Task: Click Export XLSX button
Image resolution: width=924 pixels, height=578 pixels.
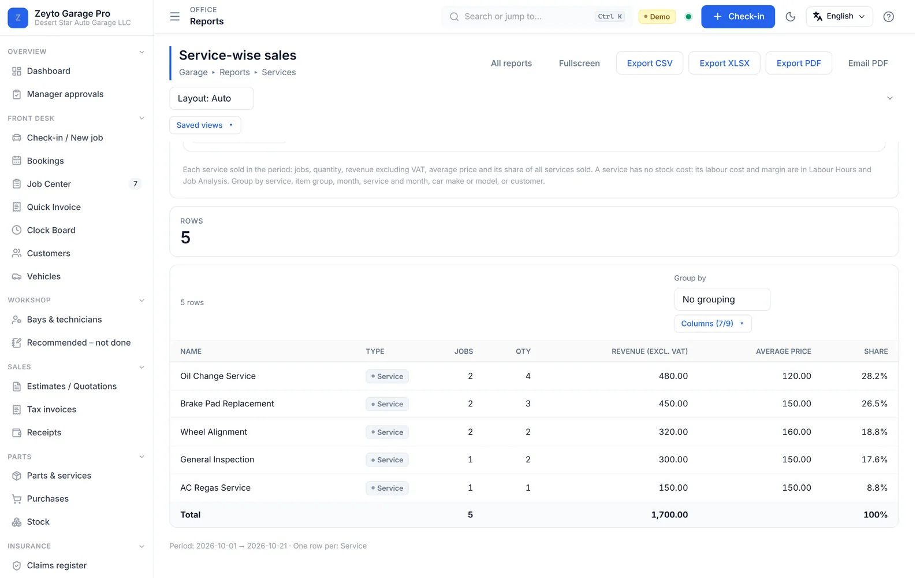Action: click(724, 63)
